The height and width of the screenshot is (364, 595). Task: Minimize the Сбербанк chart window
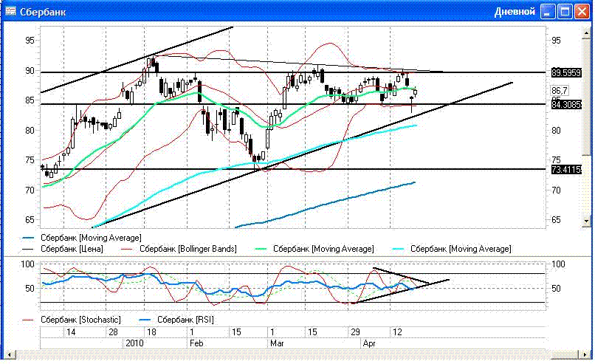(x=547, y=12)
